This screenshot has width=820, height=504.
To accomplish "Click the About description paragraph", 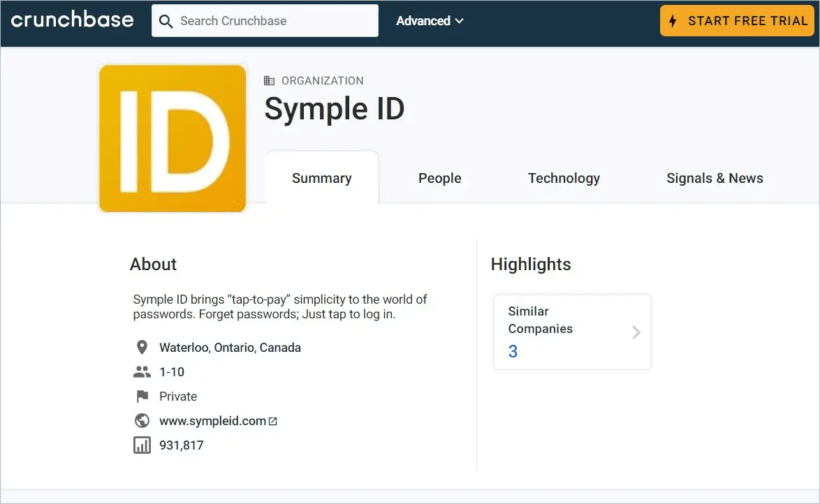I will pyautogui.click(x=280, y=307).
